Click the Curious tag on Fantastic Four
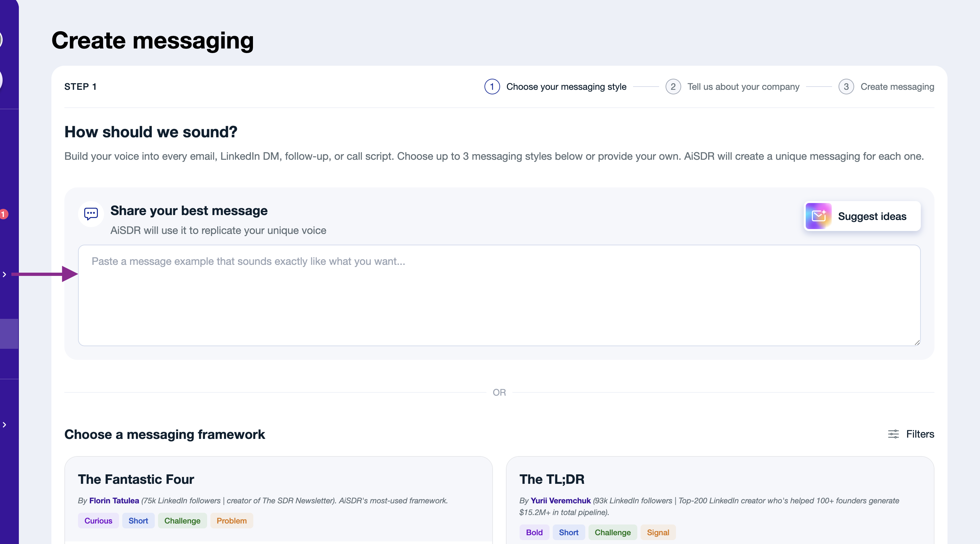This screenshot has height=544, width=980. coord(98,521)
